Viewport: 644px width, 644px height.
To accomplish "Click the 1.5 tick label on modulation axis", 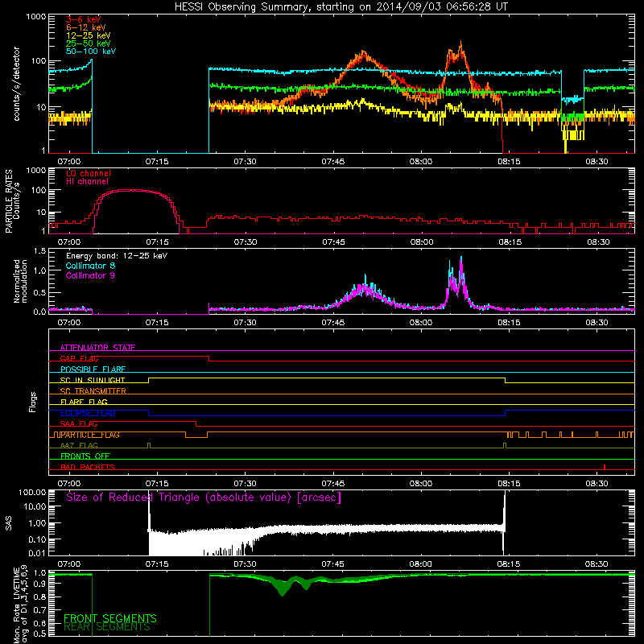I will 39,250.
